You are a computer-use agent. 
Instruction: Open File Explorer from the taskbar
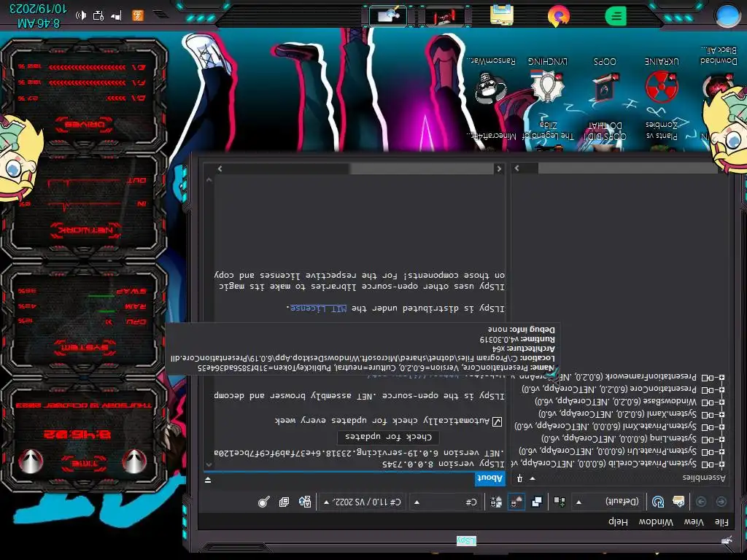[502, 15]
